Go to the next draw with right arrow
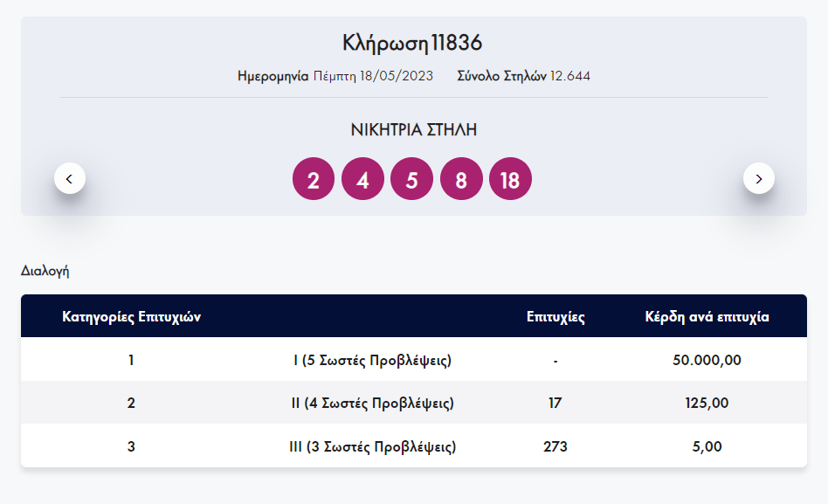828x504 pixels. pyautogui.click(x=759, y=178)
